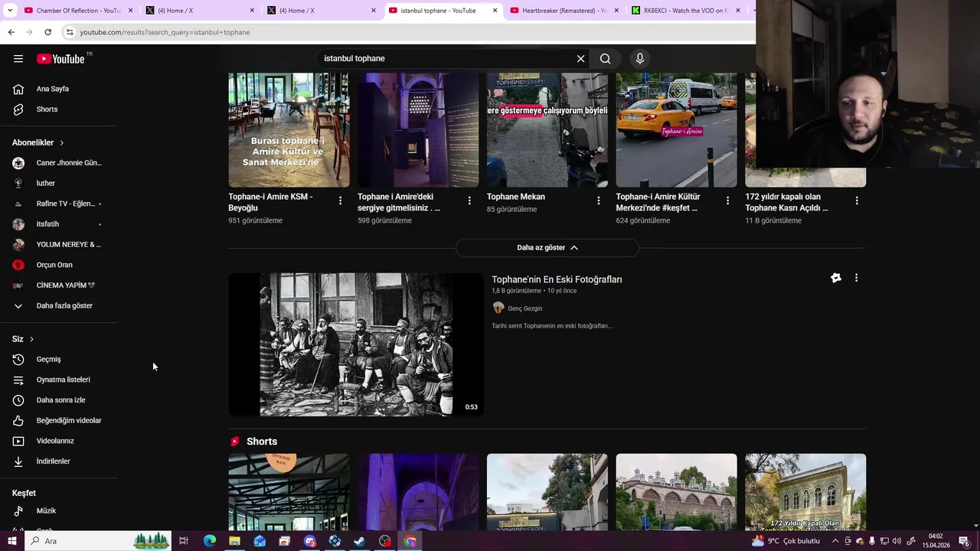Open weather widget 9°C Çok bulutlu
980x551 pixels.
click(x=786, y=541)
